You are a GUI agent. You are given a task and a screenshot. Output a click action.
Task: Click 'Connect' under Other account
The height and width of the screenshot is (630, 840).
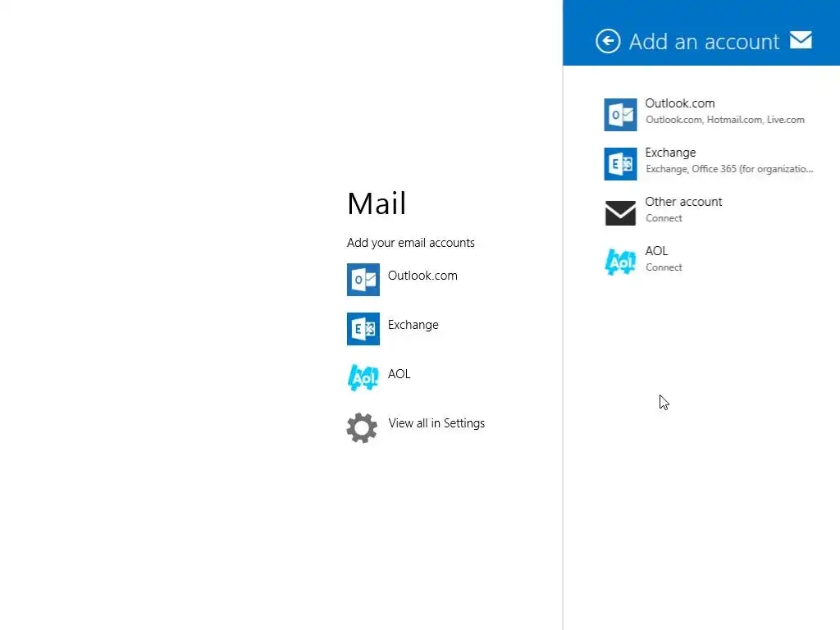664,218
